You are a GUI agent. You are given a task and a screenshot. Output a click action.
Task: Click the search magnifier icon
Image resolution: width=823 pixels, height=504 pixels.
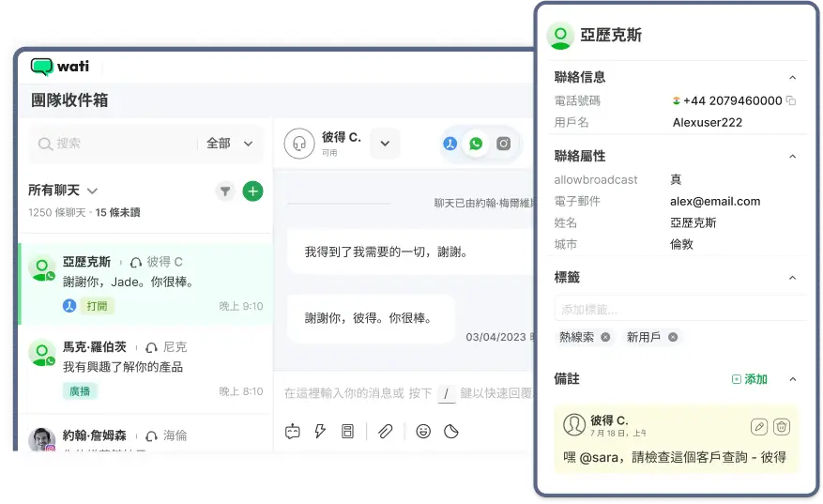tap(45, 144)
